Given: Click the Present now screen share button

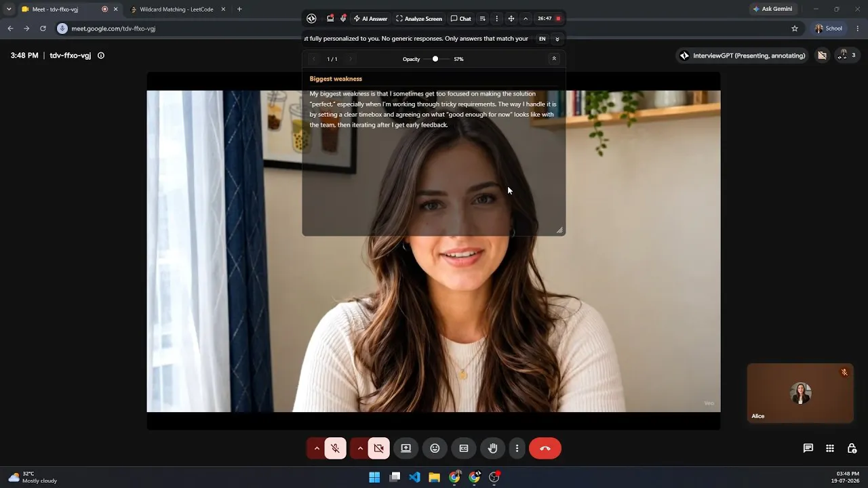Looking at the screenshot, I should click(x=406, y=448).
